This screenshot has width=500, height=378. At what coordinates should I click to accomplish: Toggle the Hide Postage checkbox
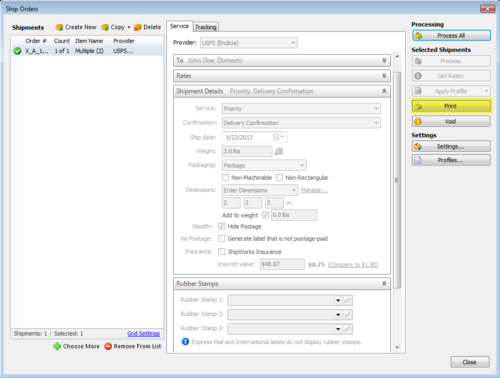pyautogui.click(x=222, y=226)
